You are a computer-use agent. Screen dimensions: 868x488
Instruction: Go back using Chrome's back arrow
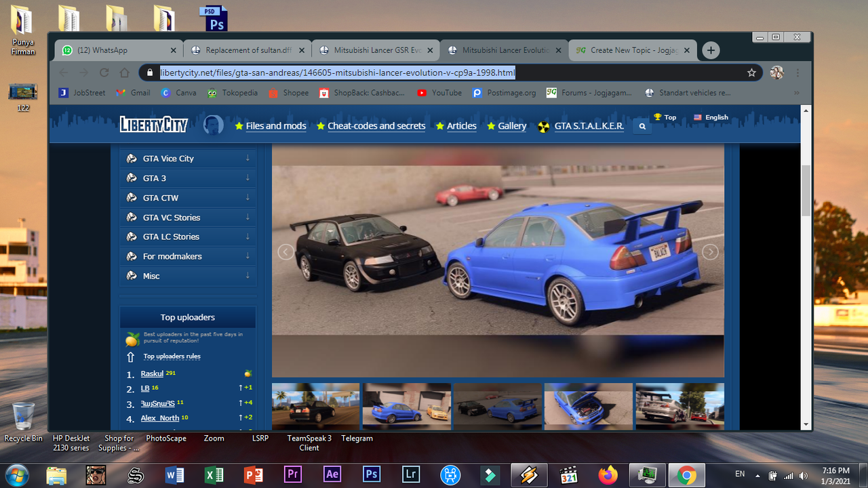pyautogui.click(x=64, y=73)
